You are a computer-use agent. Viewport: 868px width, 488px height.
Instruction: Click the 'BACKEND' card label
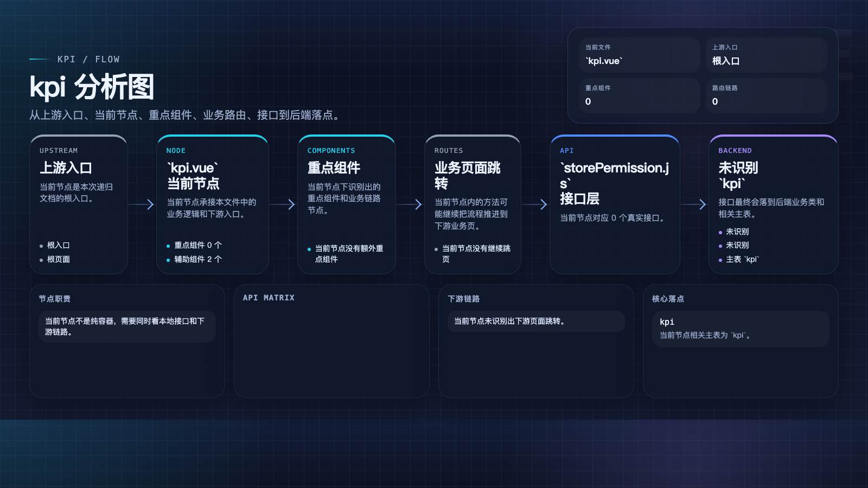point(735,151)
